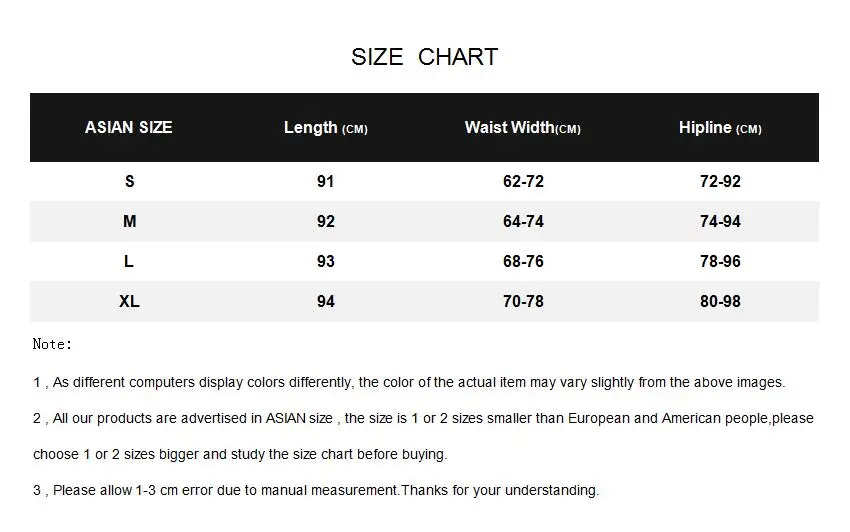Select note 2 about ASIAN size
This screenshot has height=532, width=850.
423,436
